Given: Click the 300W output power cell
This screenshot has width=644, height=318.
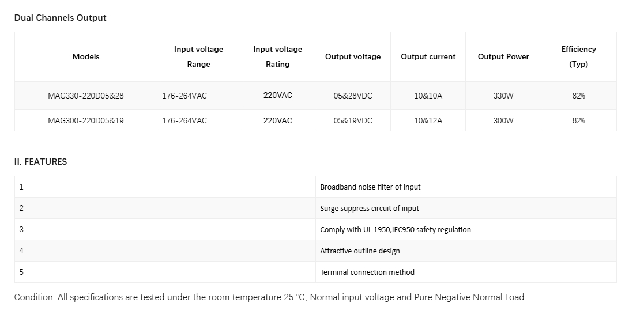Looking at the screenshot, I should [503, 120].
